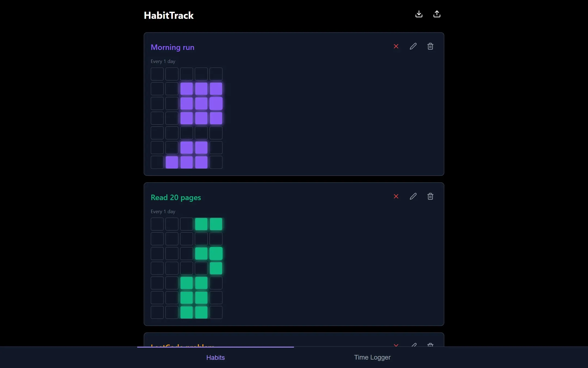Click 'Every 1 day' under Morning run
Image resolution: width=588 pixels, height=368 pixels.
[163, 61]
